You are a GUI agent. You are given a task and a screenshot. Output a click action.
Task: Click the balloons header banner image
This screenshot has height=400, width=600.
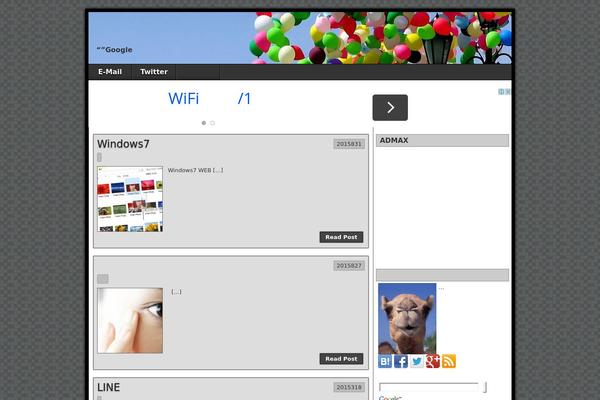click(x=300, y=38)
